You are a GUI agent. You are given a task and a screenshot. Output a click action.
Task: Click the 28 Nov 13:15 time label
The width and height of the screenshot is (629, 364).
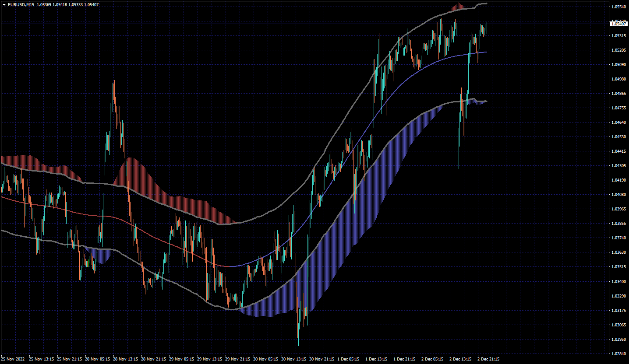point(125,359)
